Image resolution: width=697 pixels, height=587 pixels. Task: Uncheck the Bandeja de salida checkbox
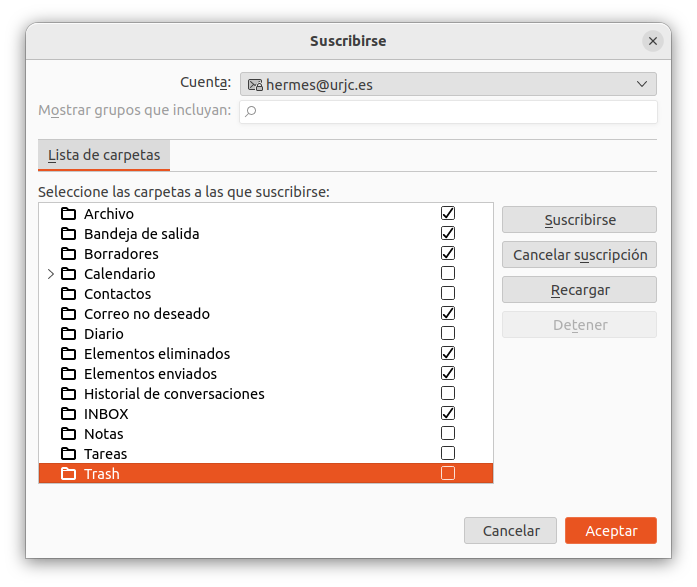448,234
